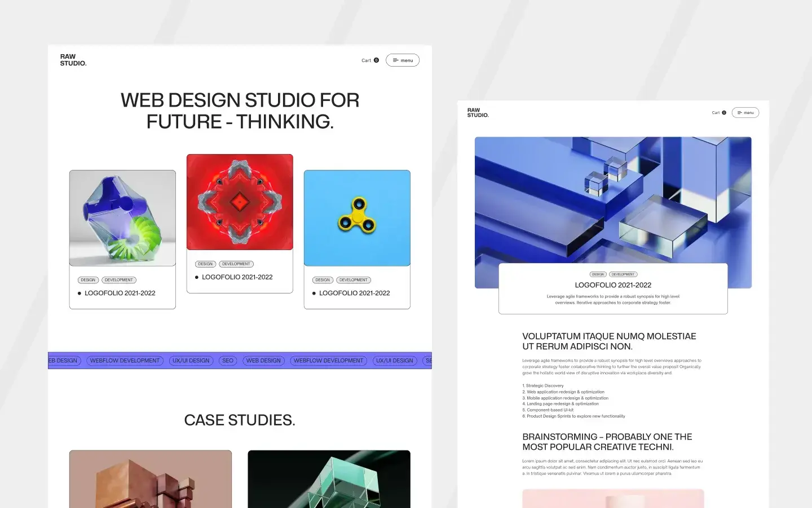Open the Cart with 0 items badge
Image resolution: width=812 pixels, height=508 pixels.
(369, 60)
